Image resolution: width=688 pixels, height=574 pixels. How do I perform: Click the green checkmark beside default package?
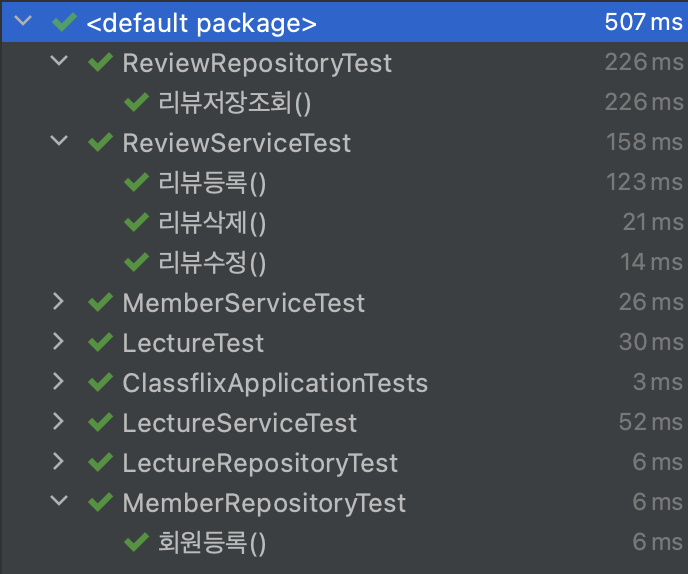point(64,22)
